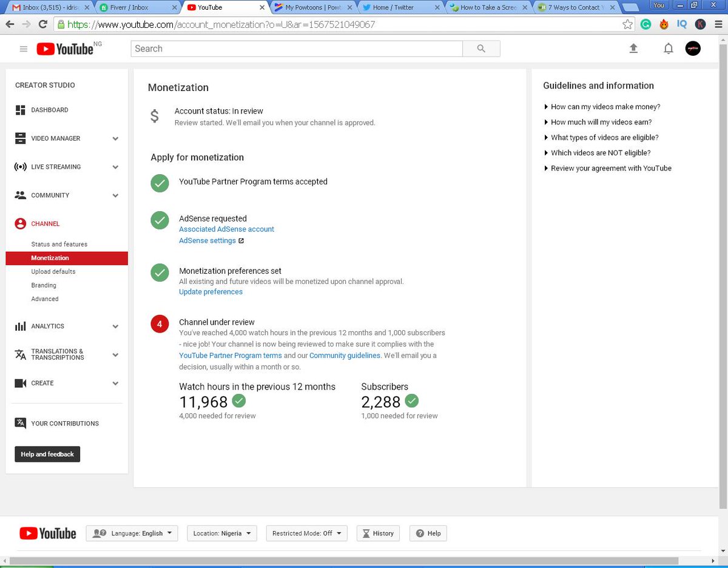Click the YouTube logo in header
Viewport: 728px width, 568px height.
pyautogui.click(x=65, y=49)
